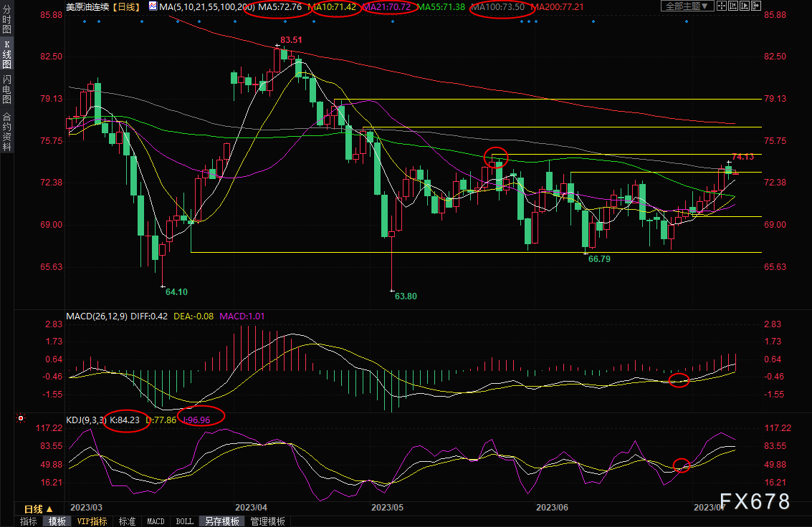This screenshot has width=812, height=527.
Task: Click the 另存模板 button
Action: 222,521
